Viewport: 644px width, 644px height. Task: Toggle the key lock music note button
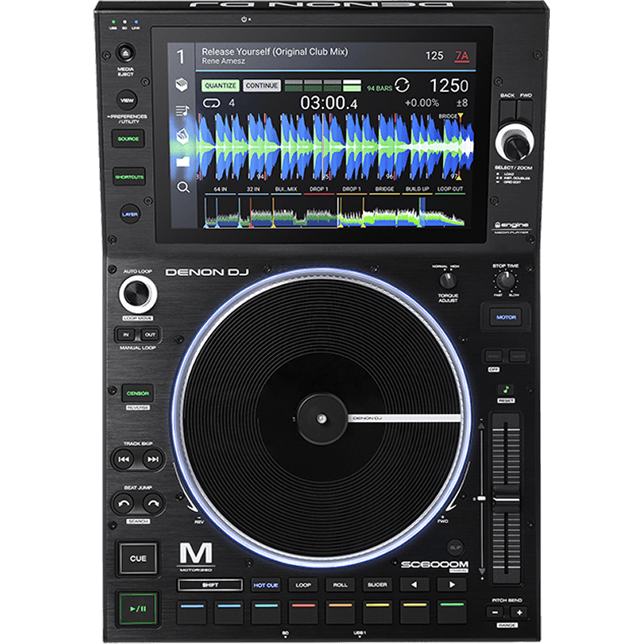[506, 390]
